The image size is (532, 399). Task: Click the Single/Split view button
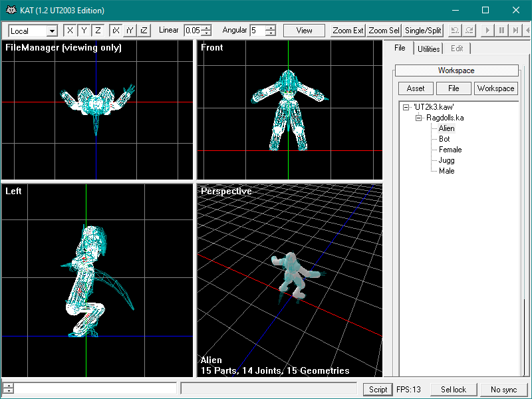[423, 31]
